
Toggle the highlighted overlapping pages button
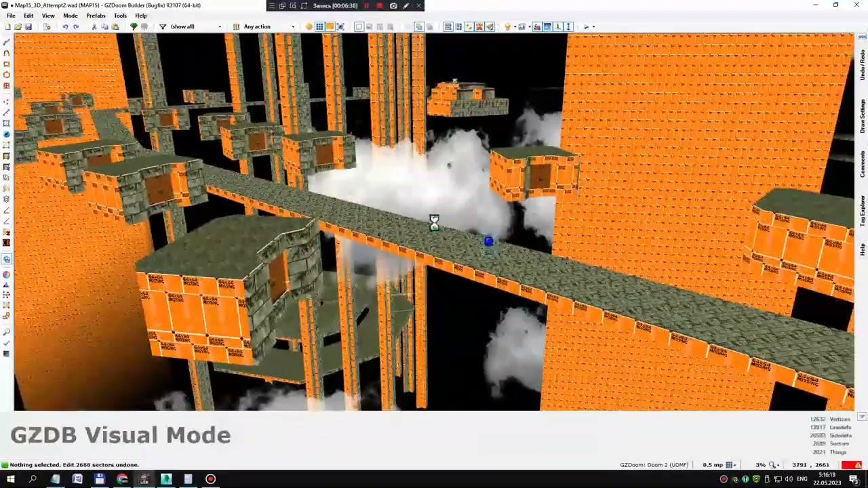click(419, 26)
